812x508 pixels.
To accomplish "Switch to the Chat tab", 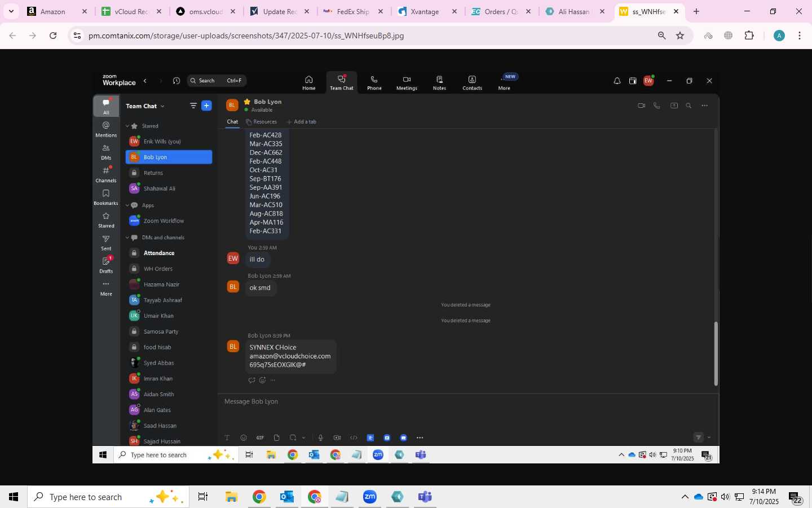I will click(232, 122).
